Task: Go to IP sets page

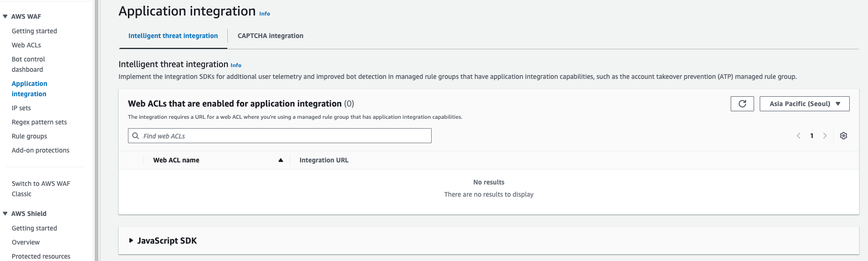Action: click(x=21, y=108)
